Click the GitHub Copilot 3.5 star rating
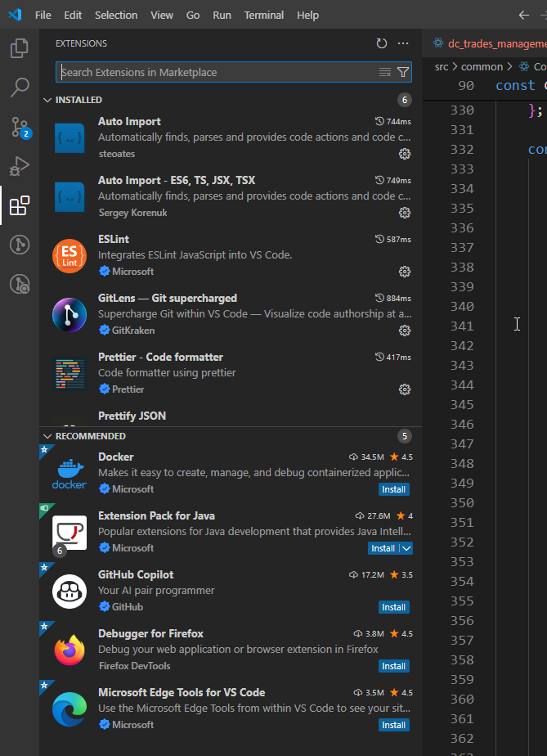 pos(401,574)
